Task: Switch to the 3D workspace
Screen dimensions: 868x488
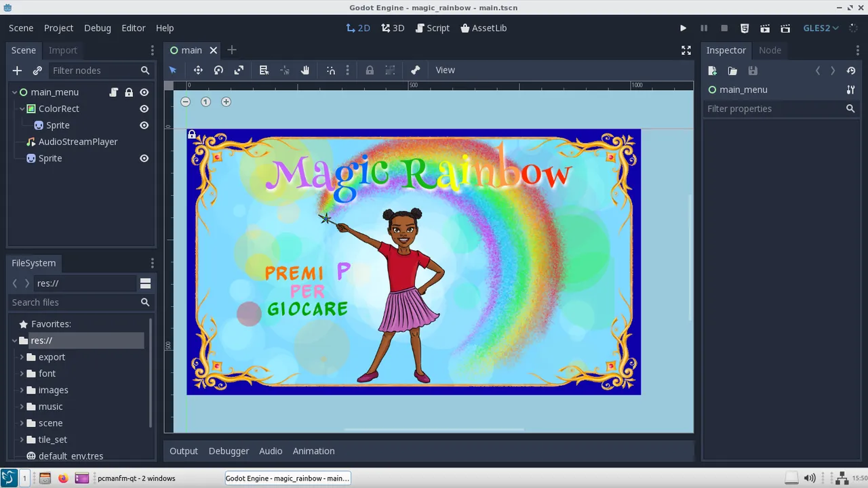Action: [393, 28]
